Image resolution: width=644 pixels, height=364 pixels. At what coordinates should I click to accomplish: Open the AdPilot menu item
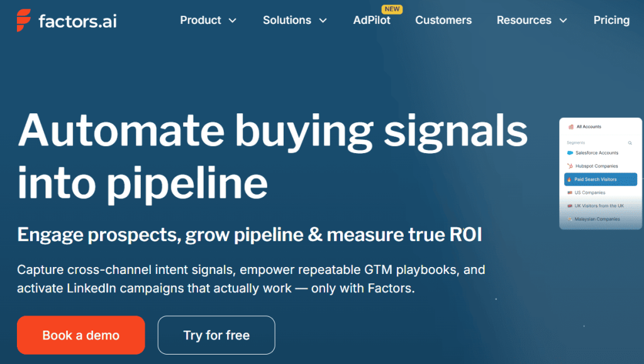[372, 20]
